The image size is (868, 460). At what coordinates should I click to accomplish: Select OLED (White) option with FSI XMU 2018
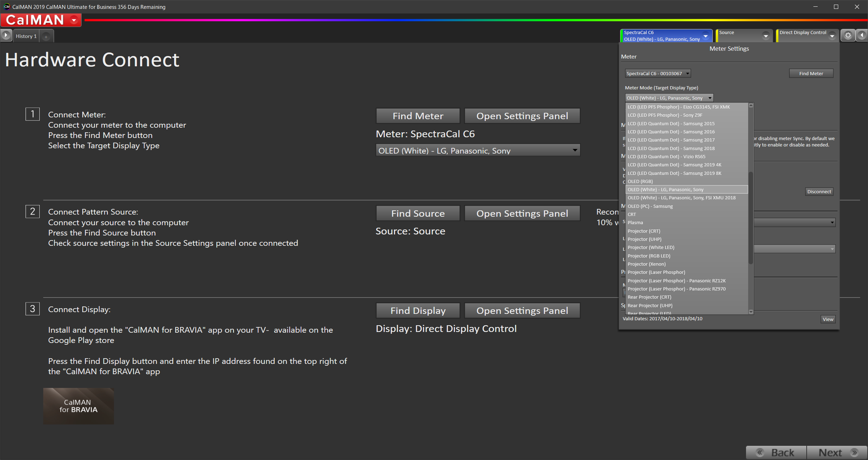pyautogui.click(x=687, y=198)
